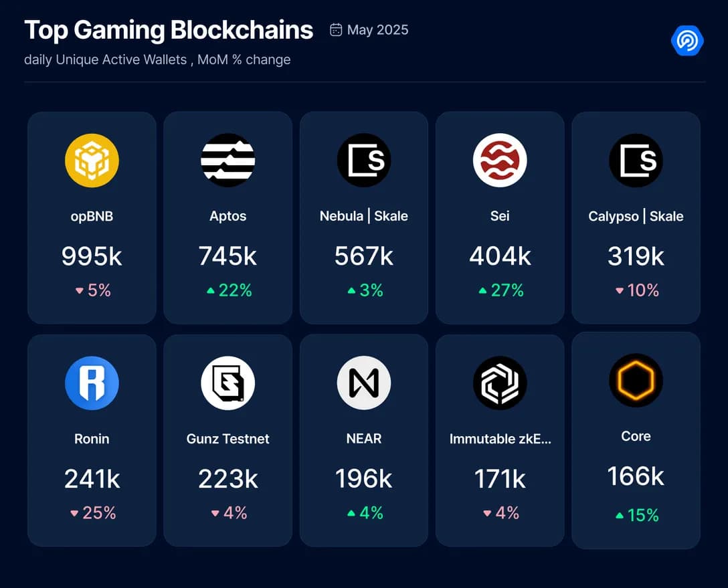Click the Immutable zkEVM logo icon
The height and width of the screenshot is (588, 728).
[x=500, y=383]
